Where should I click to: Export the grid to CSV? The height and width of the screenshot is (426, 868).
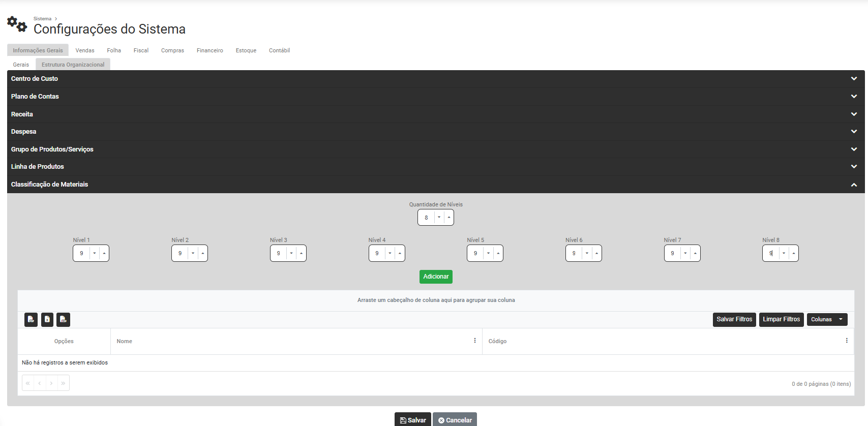(63, 319)
